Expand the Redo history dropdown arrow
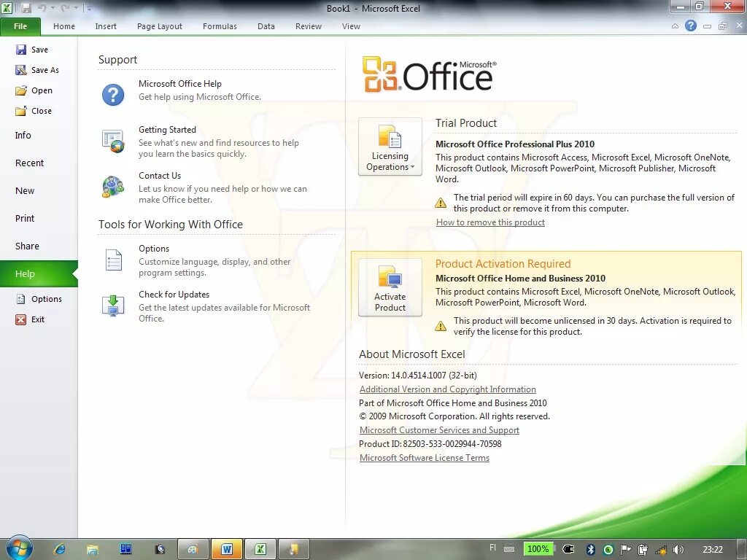 tap(76, 8)
